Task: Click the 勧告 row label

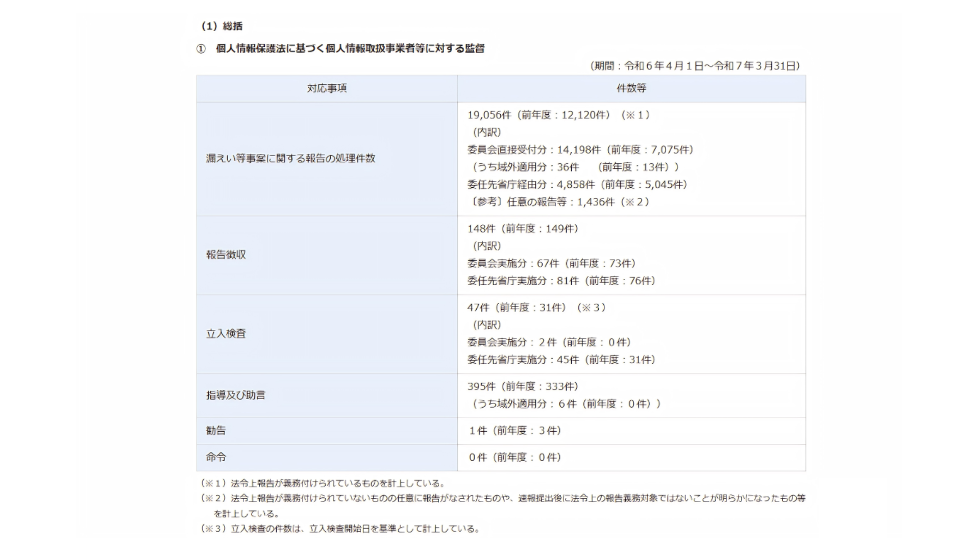Action: (x=216, y=430)
